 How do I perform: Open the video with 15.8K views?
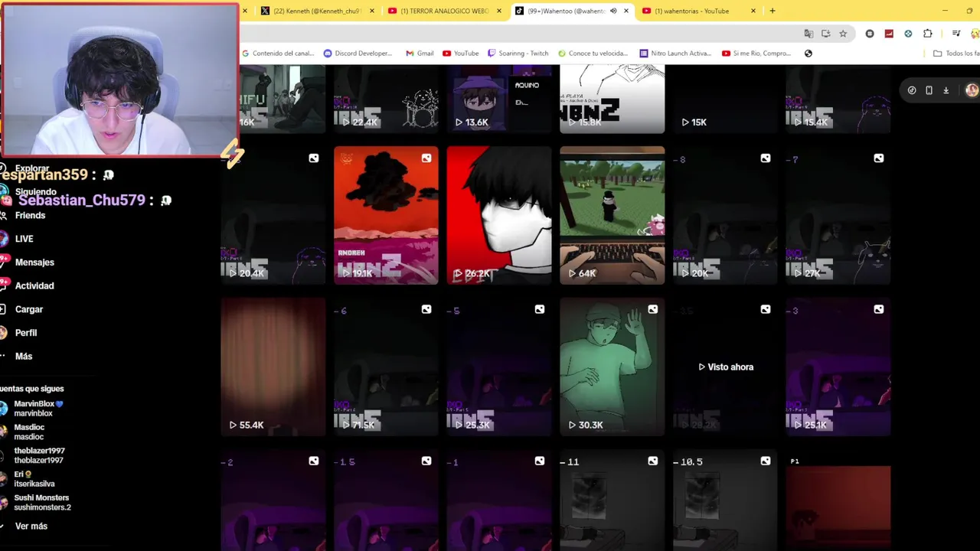pyautogui.click(x=612, y=99)
